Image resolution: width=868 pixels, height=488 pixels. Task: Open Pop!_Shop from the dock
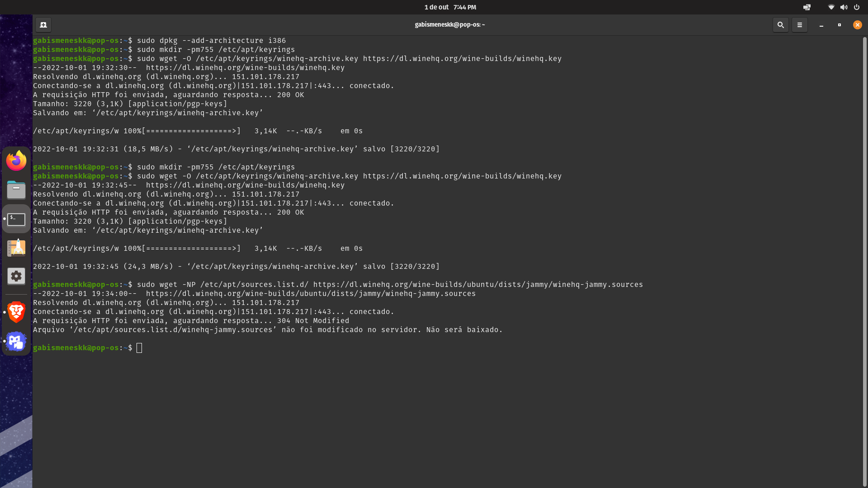click(16, 248)
